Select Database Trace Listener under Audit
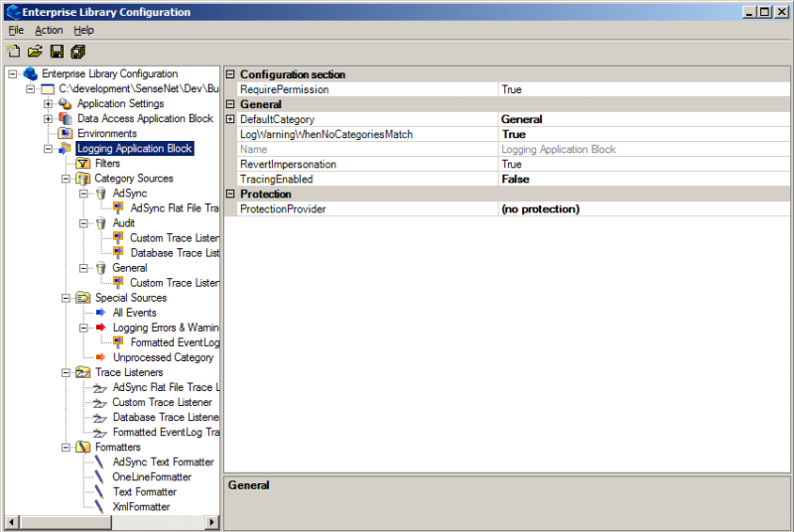 [175, 253]
